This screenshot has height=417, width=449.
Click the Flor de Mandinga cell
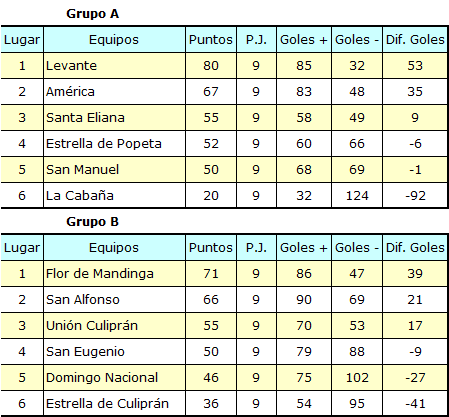point(114,274)
